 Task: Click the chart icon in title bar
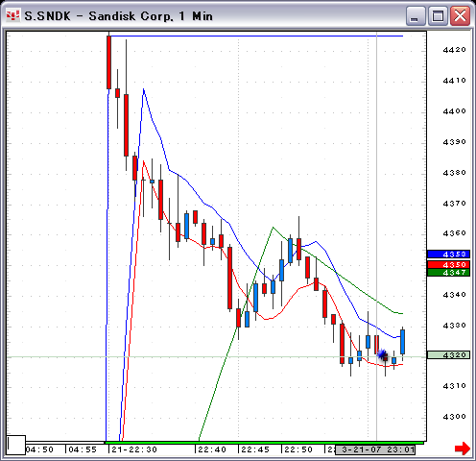[13, 15]
